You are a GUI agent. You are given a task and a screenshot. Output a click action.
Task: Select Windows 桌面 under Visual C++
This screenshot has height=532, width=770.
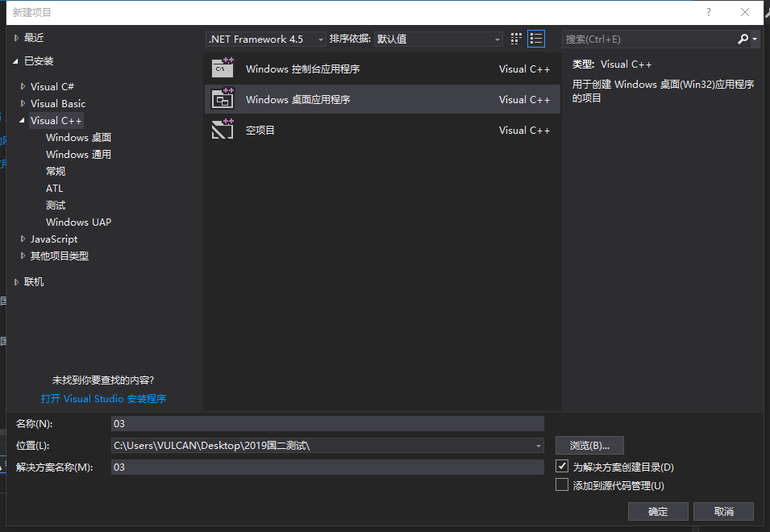[x=78, y=137]
